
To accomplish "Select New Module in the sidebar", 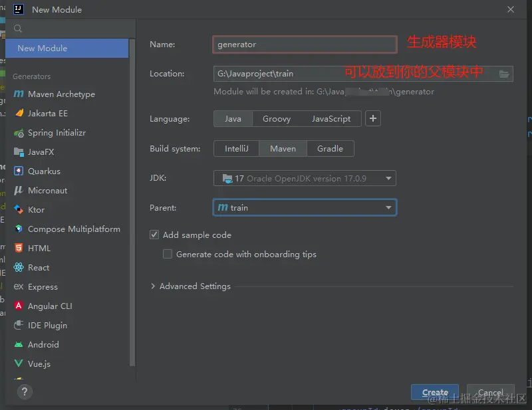I will coord(67,48).
